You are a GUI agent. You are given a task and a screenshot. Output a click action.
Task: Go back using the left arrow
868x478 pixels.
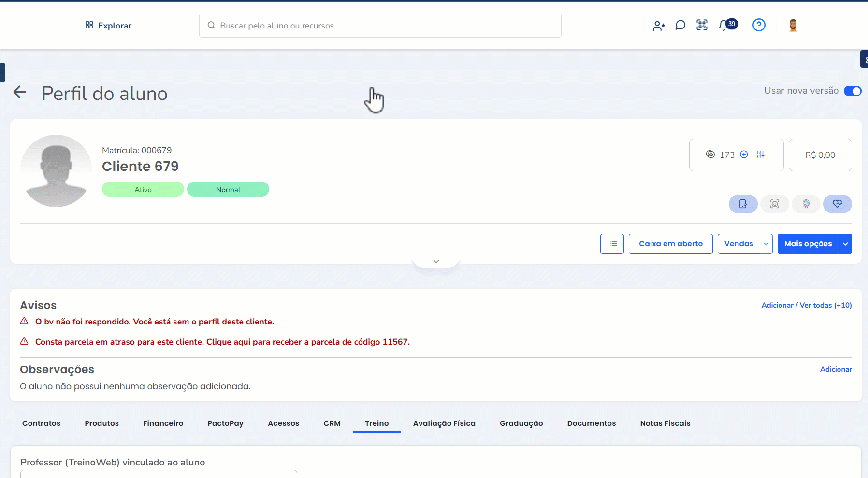coord(19,92)
